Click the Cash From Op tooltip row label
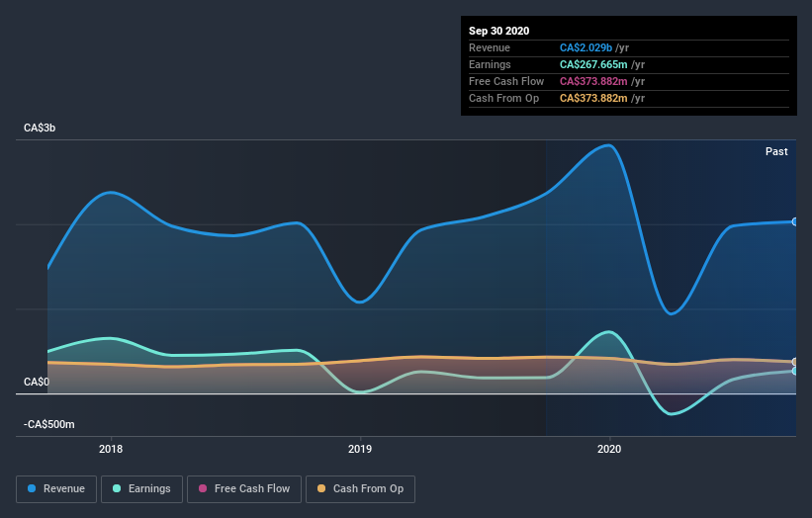Screen dimensions: 812x518 click(x=503, y=98)
